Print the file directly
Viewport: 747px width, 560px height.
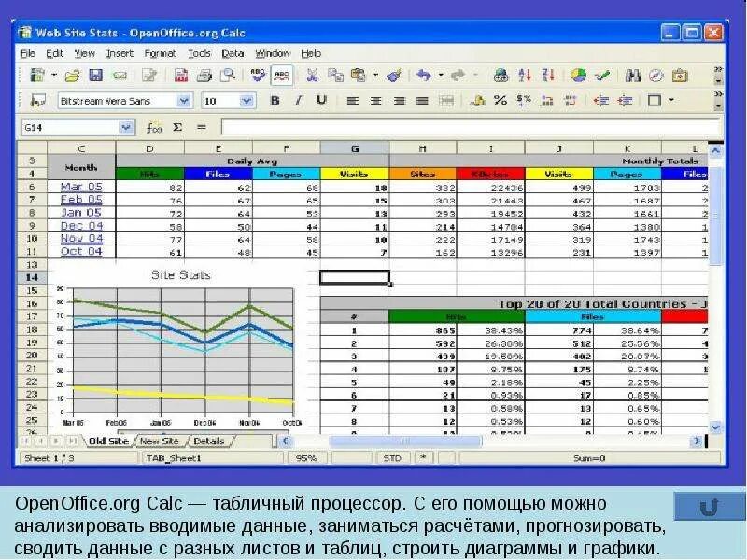coord(204,76)
